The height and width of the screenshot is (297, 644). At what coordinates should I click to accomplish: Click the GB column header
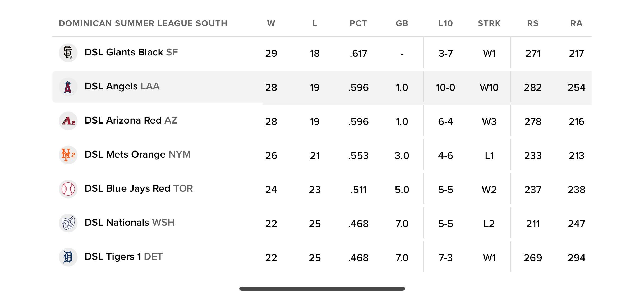(402, 23)
